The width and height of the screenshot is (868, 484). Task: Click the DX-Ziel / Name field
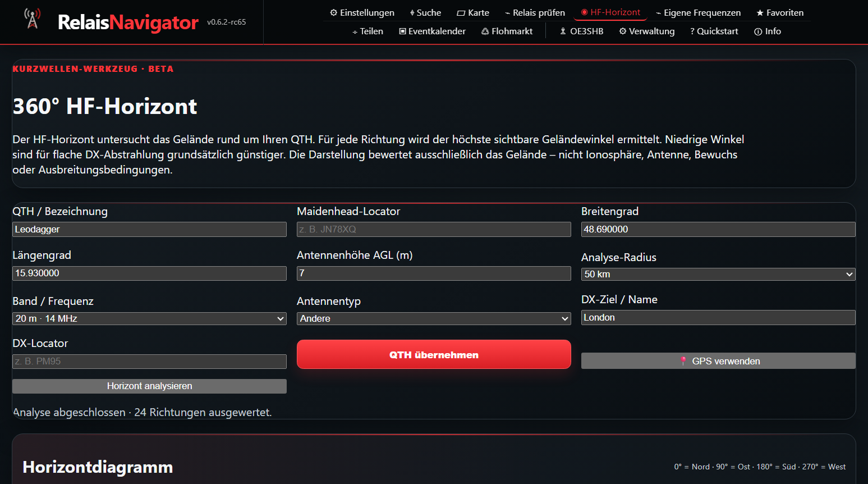pyautogui.click(x=718, y=318)
